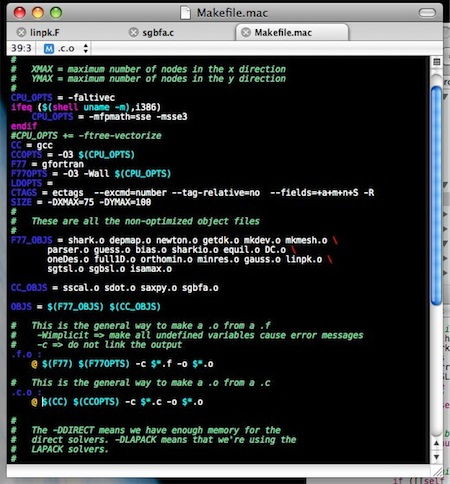Open the .c.o symbol popup menu
The height and width of the screenshot is (484, 450).
pyautogui.click(x=66, y=49)
